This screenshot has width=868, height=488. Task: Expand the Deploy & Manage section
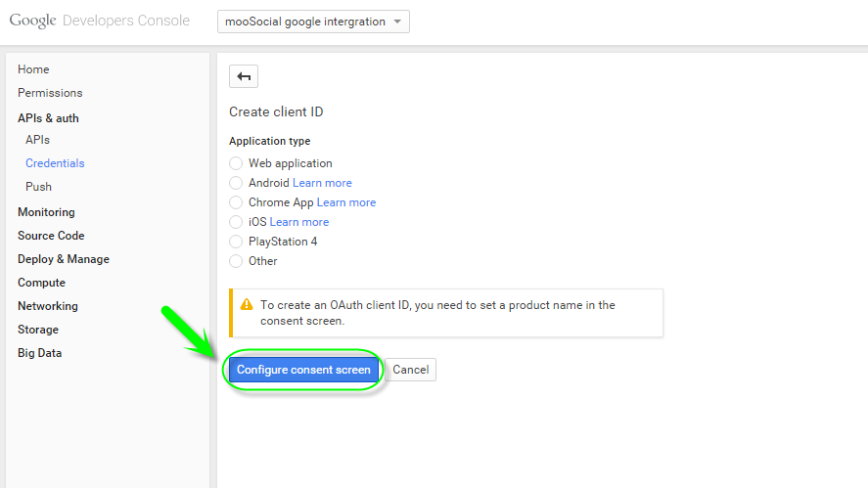pos(63,259)
